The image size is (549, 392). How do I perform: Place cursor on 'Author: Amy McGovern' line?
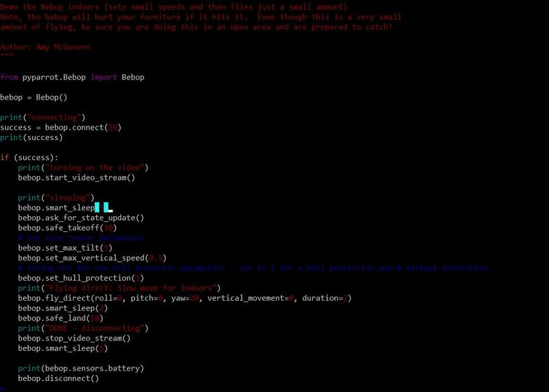click(45, 47)
